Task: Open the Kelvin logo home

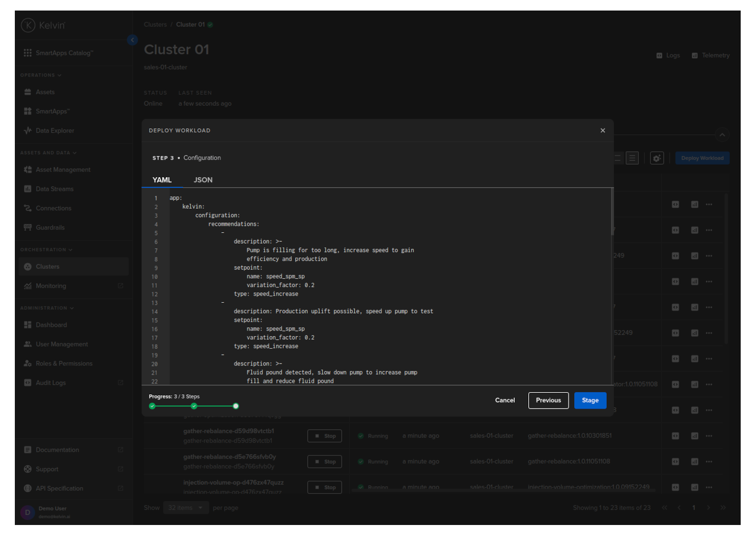Action: coord(43,25)
